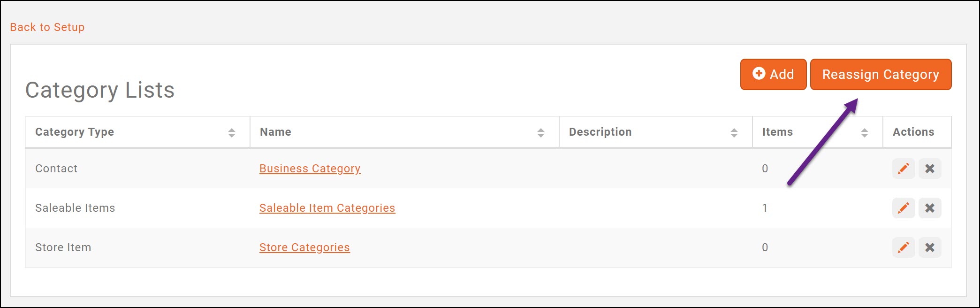Image resolution: width=980 pixels, height=308 pixels.
Task: Open the Business Category link
Action: point(310,169)
